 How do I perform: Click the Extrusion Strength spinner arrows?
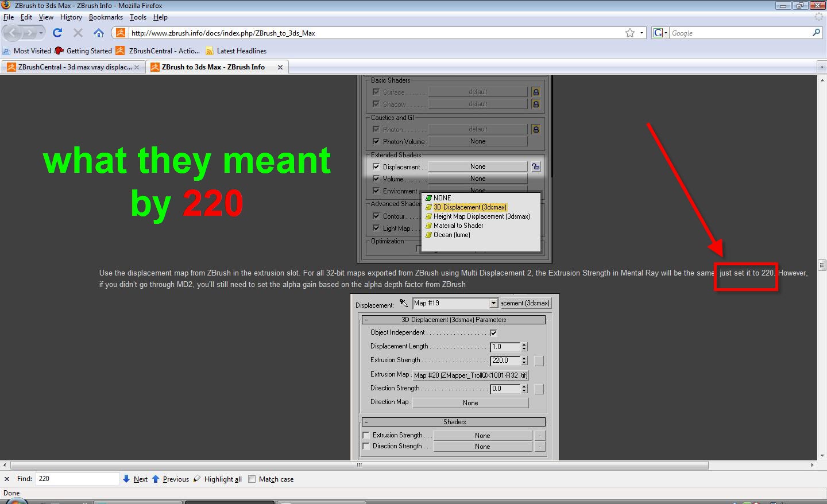524,360
